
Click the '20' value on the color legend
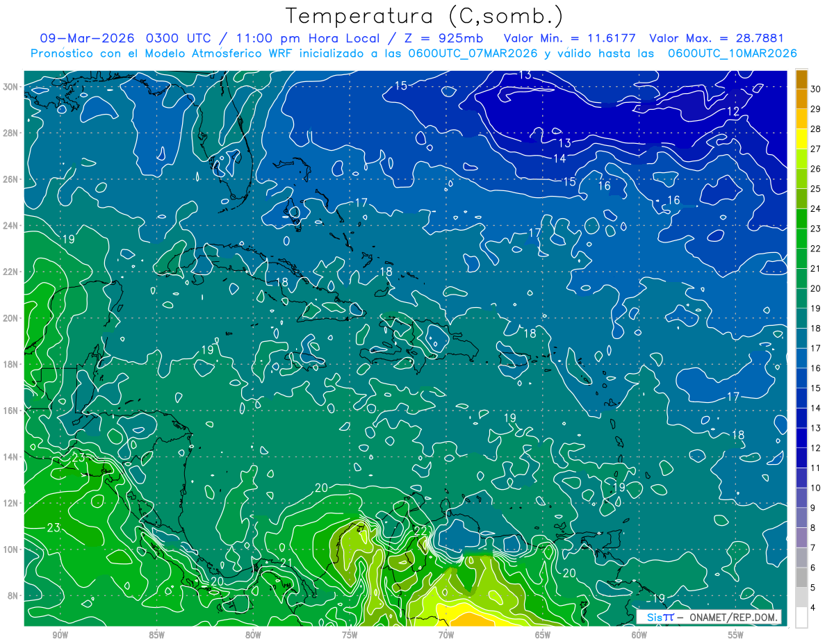(x=816, y=288)
